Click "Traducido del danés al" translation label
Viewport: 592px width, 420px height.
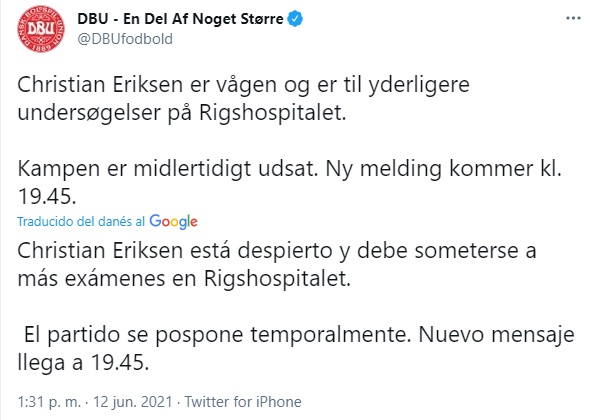click(81, 221)
